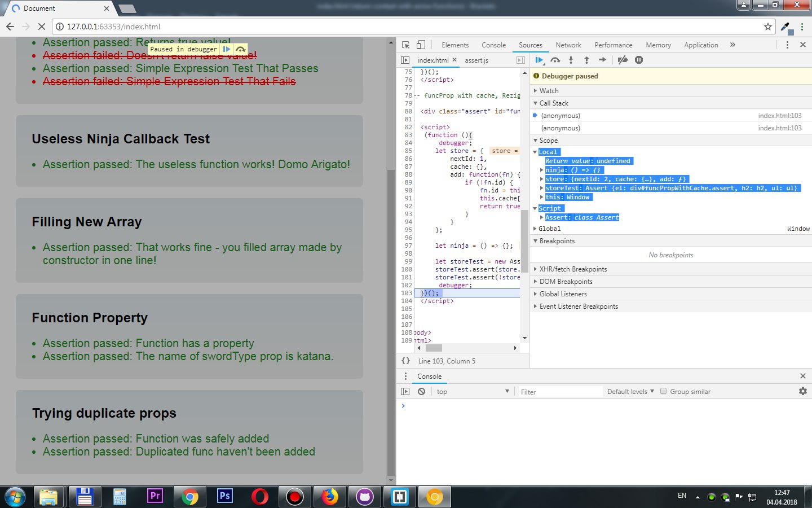Viewport: 812px width, 508px height.
Task: Step into next function call
Action: click(x=571, y=60)
